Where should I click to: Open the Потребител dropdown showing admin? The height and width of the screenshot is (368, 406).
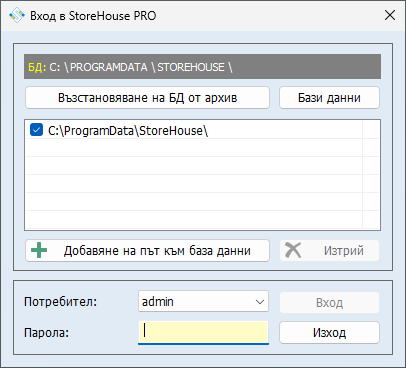tap(203, 301)
